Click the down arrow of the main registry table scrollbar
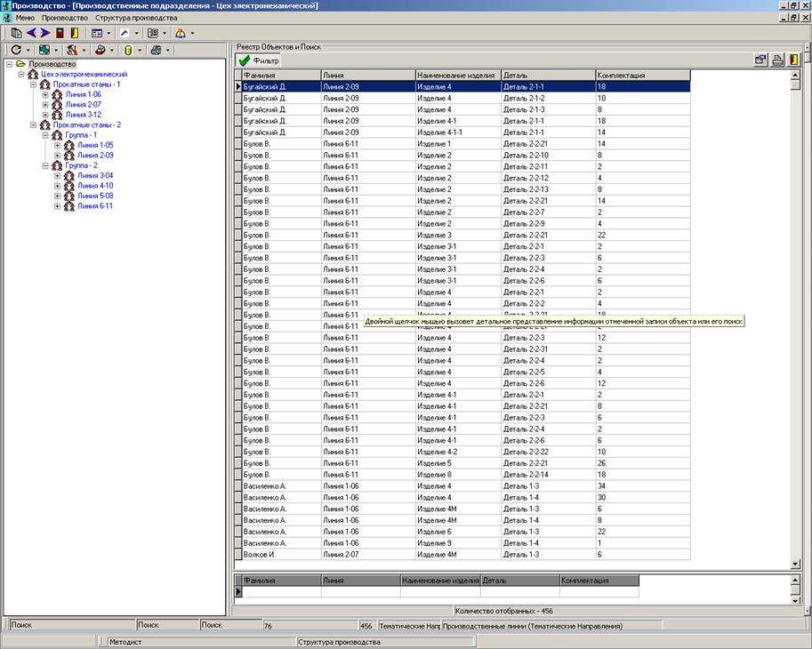The width and height of the screenshot is (812, 649). click(x=795, y=565)
